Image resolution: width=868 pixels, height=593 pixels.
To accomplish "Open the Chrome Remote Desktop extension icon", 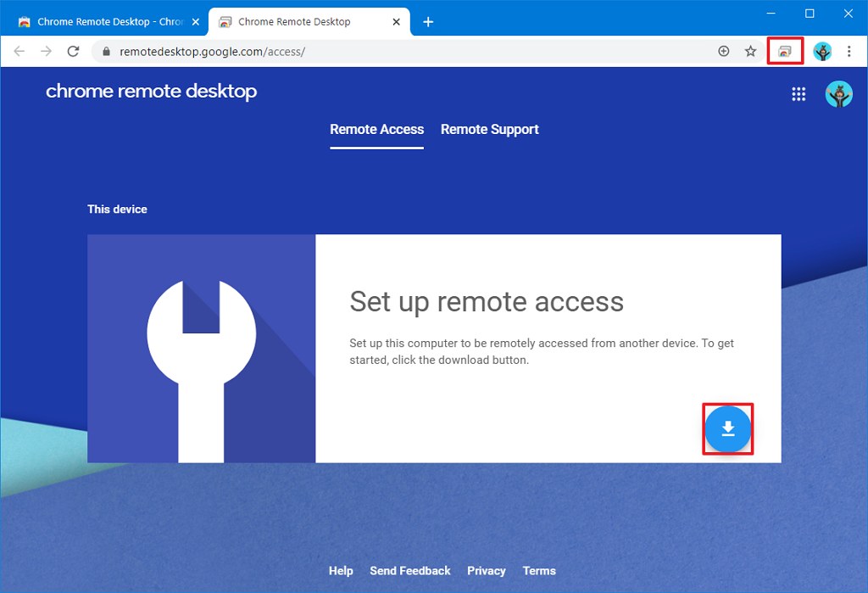I will click(x=784, y=52).
